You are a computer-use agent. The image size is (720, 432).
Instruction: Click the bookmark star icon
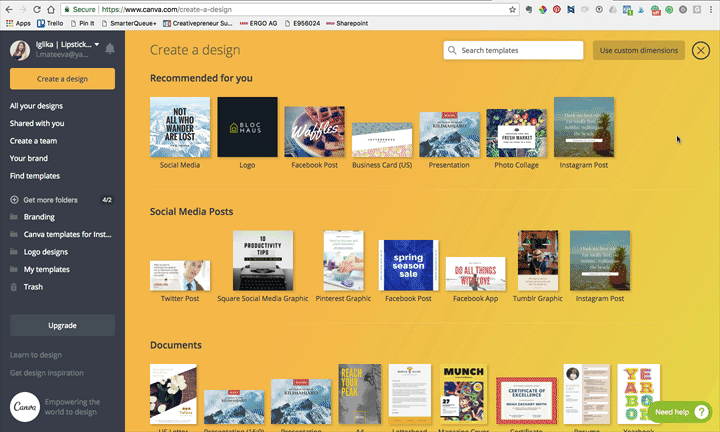click(512, 9)
